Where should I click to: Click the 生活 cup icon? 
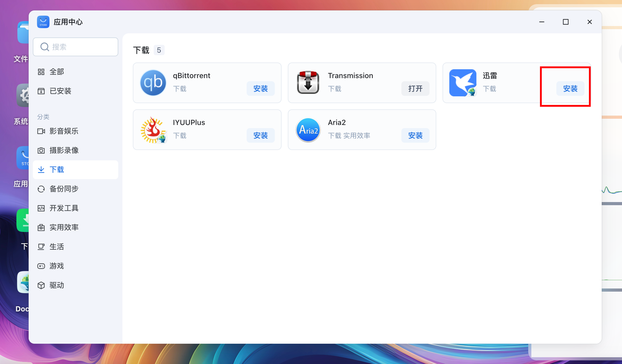coord(41,247)
